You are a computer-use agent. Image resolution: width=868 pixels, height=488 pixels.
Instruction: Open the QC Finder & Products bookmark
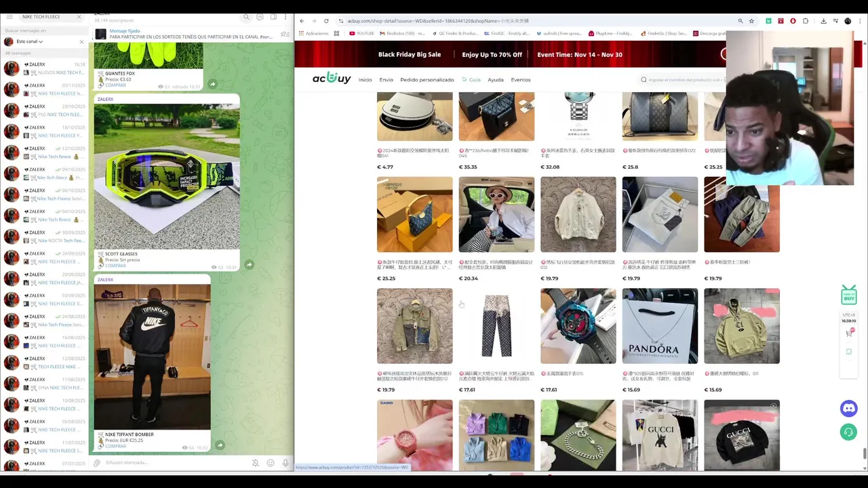(454, 33)
